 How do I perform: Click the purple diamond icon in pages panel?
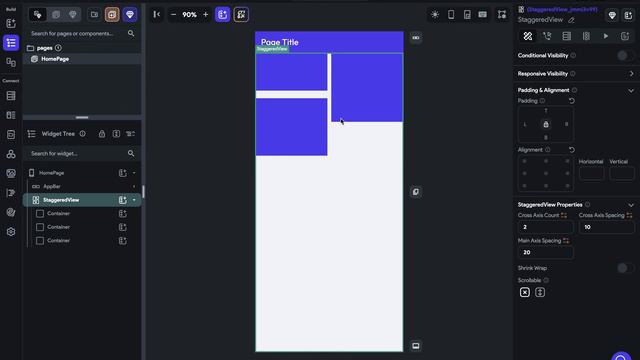130,15
